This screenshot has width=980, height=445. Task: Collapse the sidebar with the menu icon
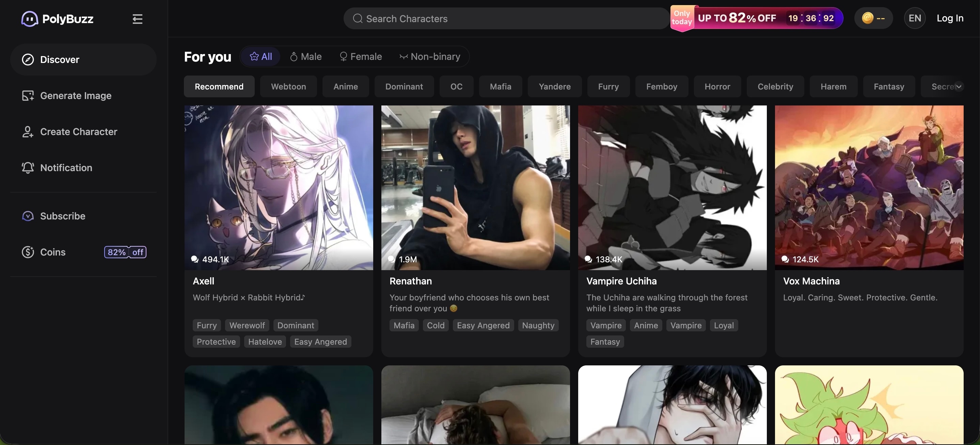(x=137, y=19)
